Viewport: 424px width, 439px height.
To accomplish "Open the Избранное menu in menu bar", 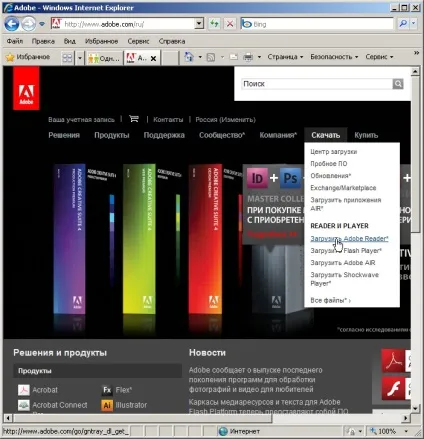I will pyautogui.click(x=101, y=41).
